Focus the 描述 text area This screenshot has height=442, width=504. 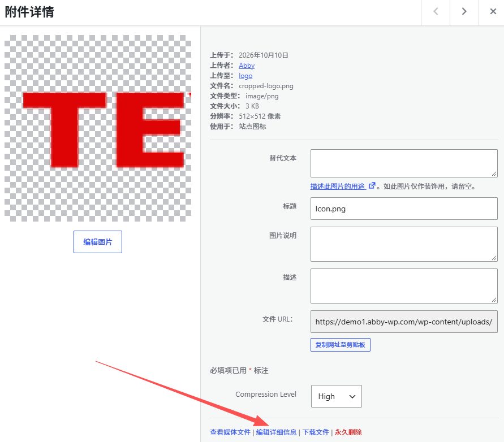404,286
